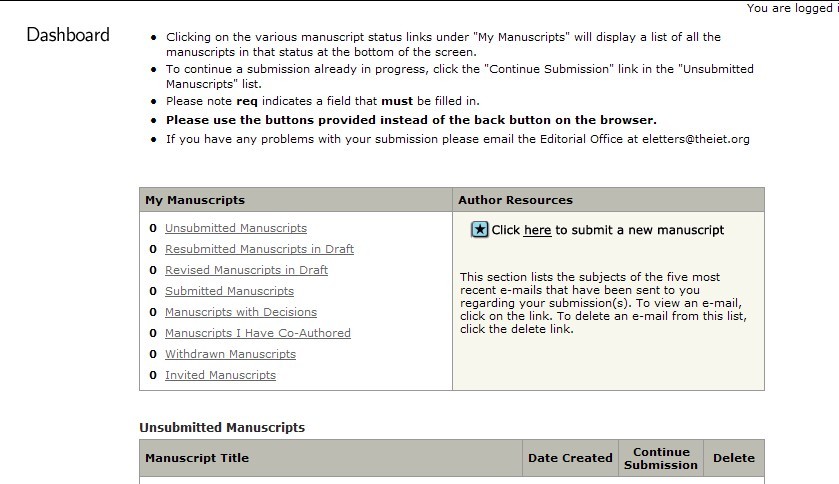
Task: View Submitted Manuscripts list
Action: point(229,291)
